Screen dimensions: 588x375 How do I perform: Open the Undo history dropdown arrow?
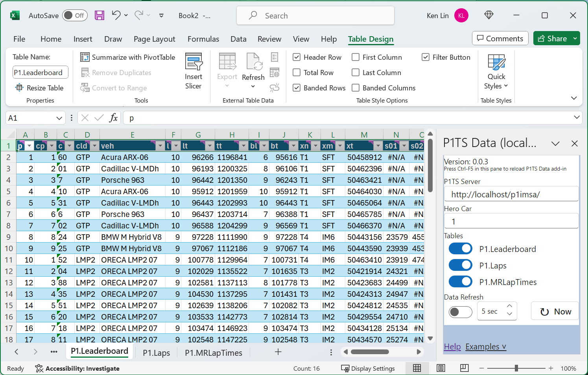126,15
